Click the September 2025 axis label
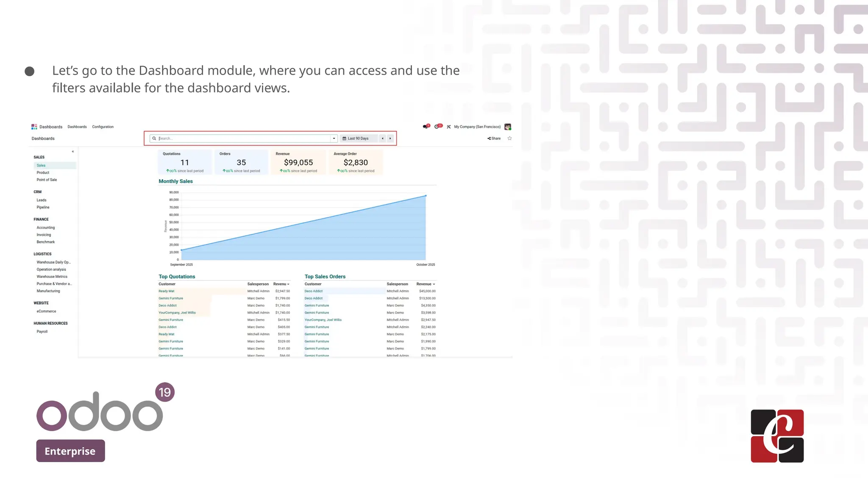The height and width of the screenshot is (488, 868). [x=181, y=265]
